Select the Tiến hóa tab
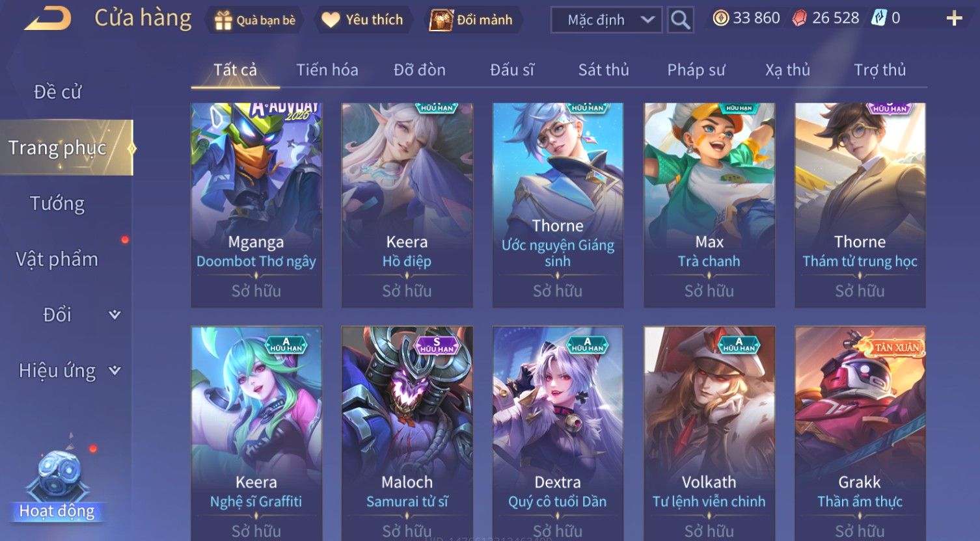Viewport: 980px width, 541px height. (327, 70)
